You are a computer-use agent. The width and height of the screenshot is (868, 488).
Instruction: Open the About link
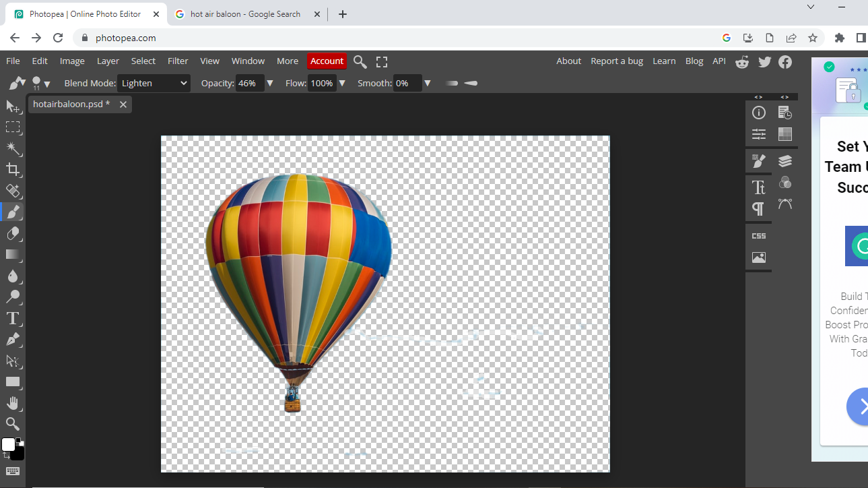point(568,61)
